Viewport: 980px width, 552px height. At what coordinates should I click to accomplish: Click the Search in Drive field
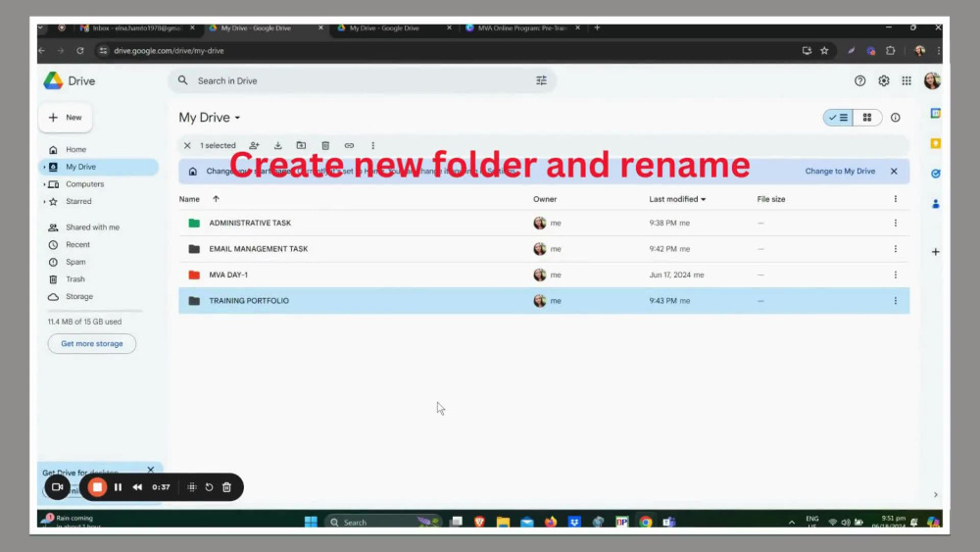tap(363, 80)
